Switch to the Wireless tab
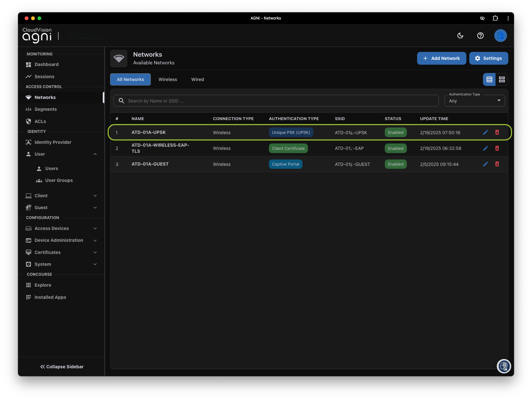The width and height of the screenshot is (532, 400). point(168,79)
